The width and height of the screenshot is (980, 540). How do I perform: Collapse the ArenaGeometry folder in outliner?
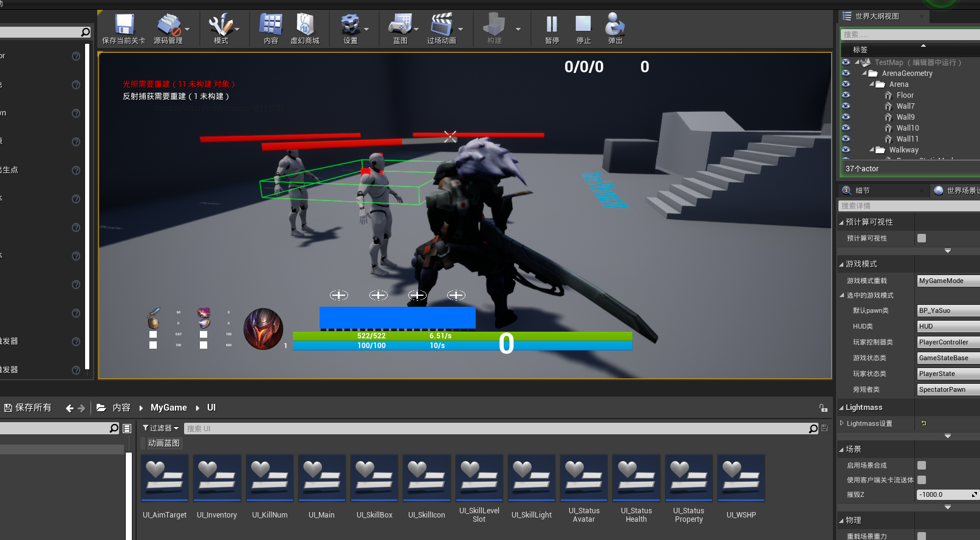coord(865,73)
